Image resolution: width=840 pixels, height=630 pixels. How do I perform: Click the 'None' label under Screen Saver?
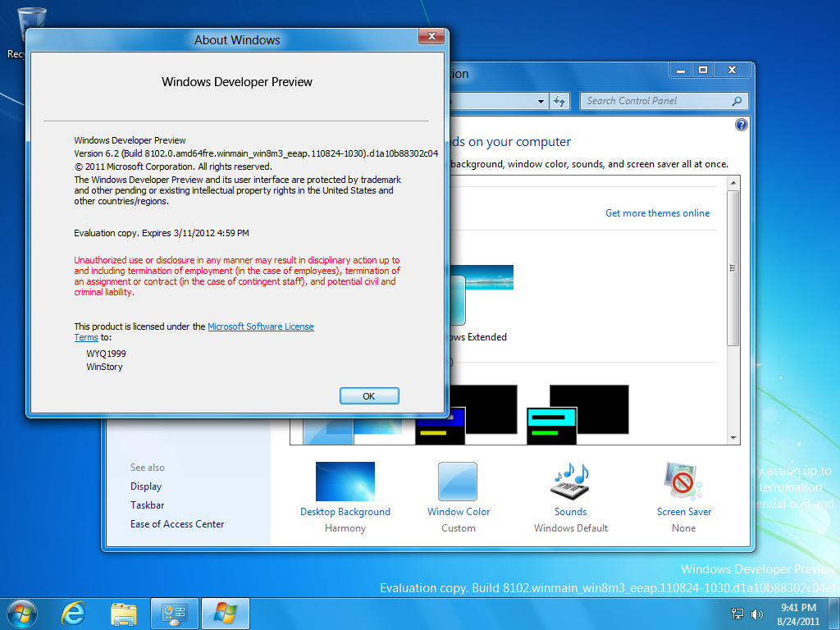(683, 528)
